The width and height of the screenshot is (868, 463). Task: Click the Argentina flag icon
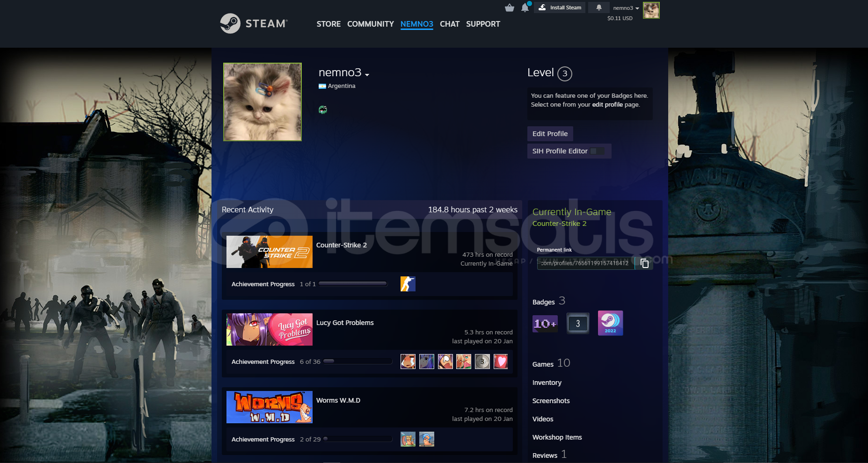click(x=322, y=86)
